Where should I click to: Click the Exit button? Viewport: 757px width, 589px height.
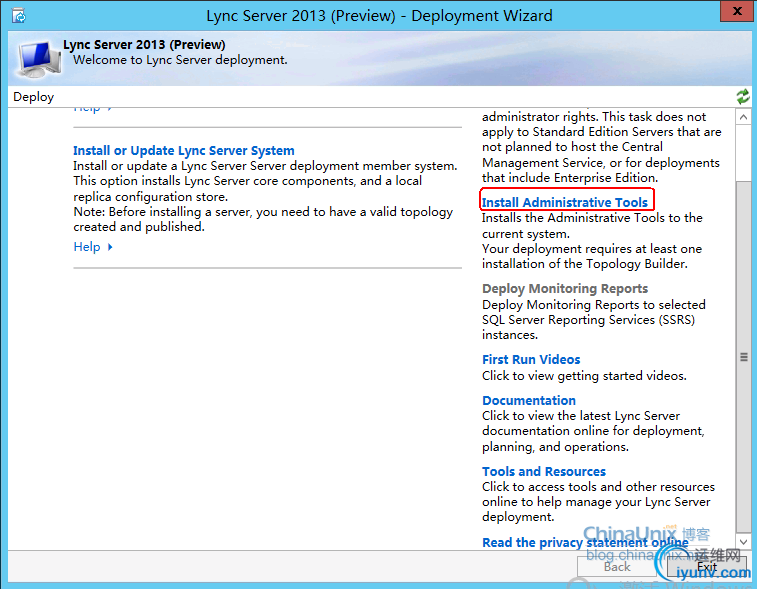point(707,567)
